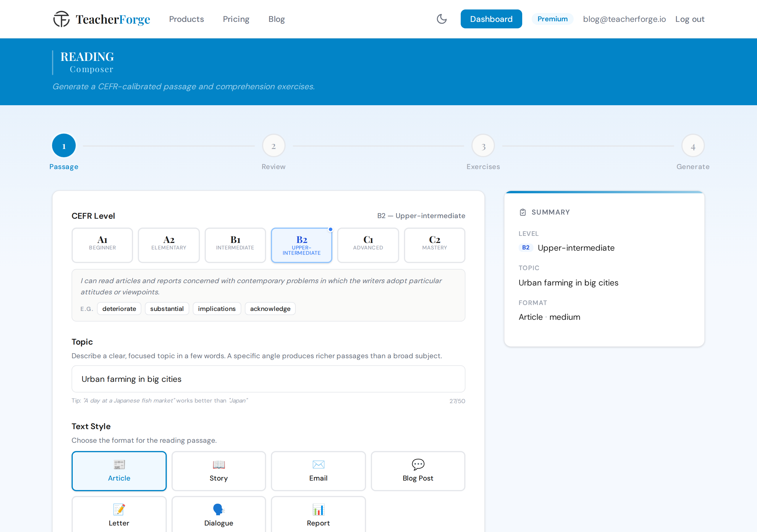Select the Article text style card
The width and height of the screenshot is (757, 532).
click(x=119, y=471)
